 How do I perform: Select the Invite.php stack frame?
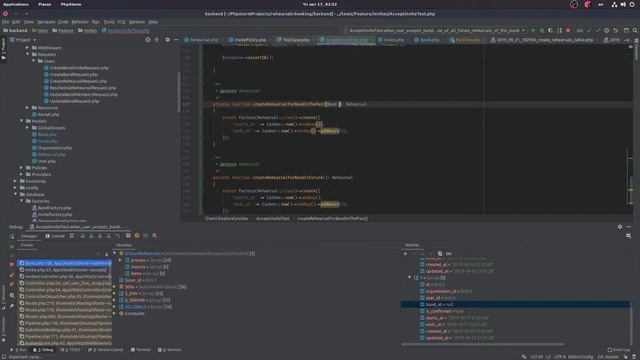[x=64, y=270]
